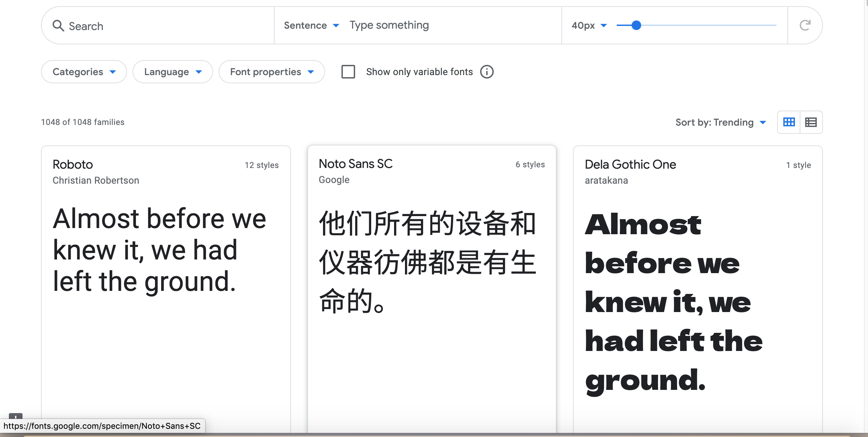Click the magnifying glass search icon
Screen dimensions: 868x437
58,26
